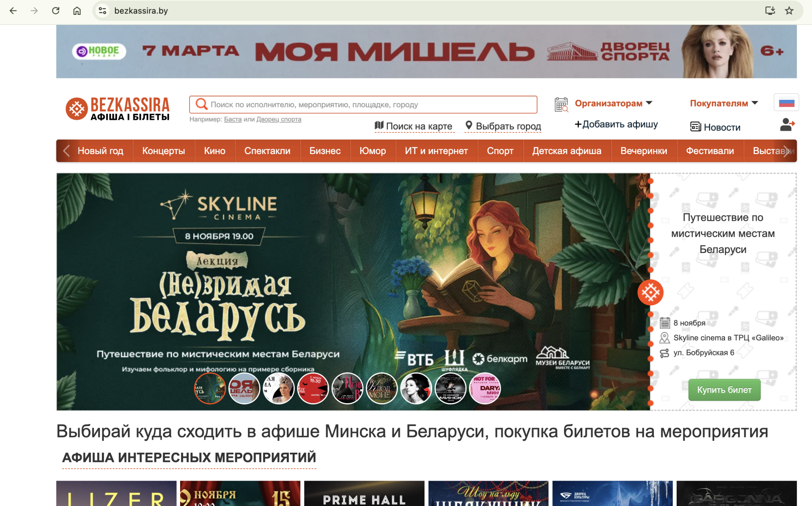812x506 pixels.
Task: Click the Bezkassira logo icon
Action: coord(77,109)
